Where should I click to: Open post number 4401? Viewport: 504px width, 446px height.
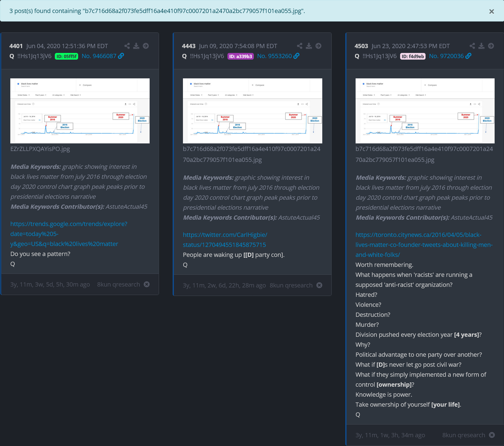16,46
